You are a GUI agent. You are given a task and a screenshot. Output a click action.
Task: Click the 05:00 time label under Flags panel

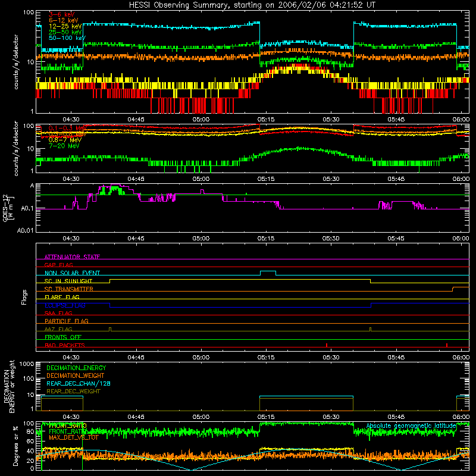tap(201, 358)
